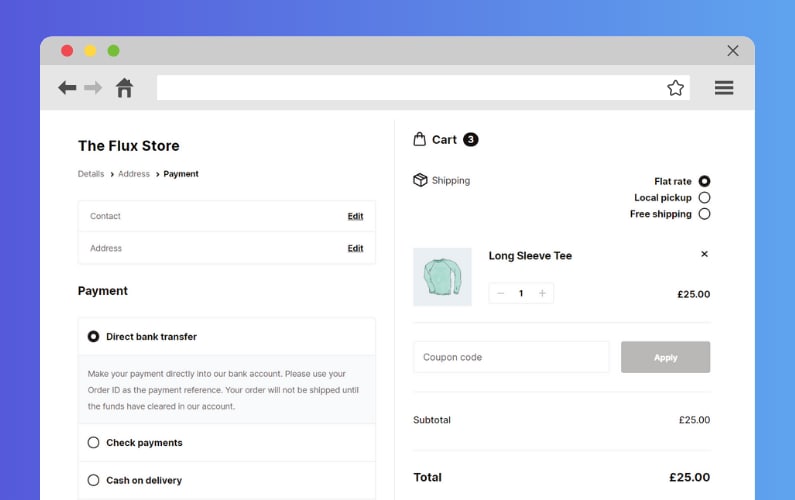Go to Details breadcrumb step

click(x=91, y=174)
